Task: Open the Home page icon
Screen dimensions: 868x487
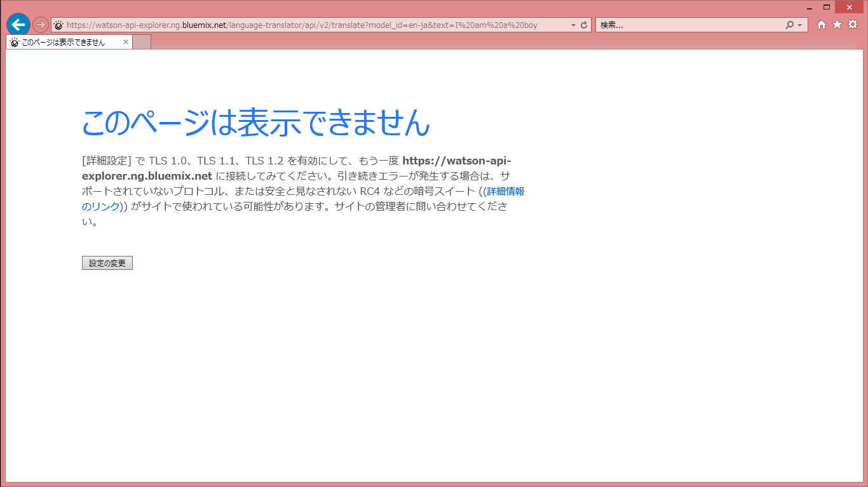Action: pyautogui.click(x=822, y=25)
